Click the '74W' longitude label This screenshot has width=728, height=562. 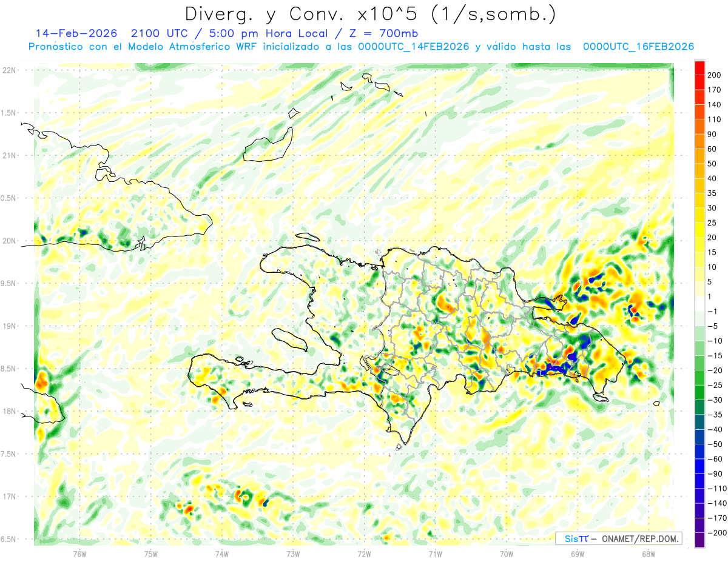pos(222,554)
